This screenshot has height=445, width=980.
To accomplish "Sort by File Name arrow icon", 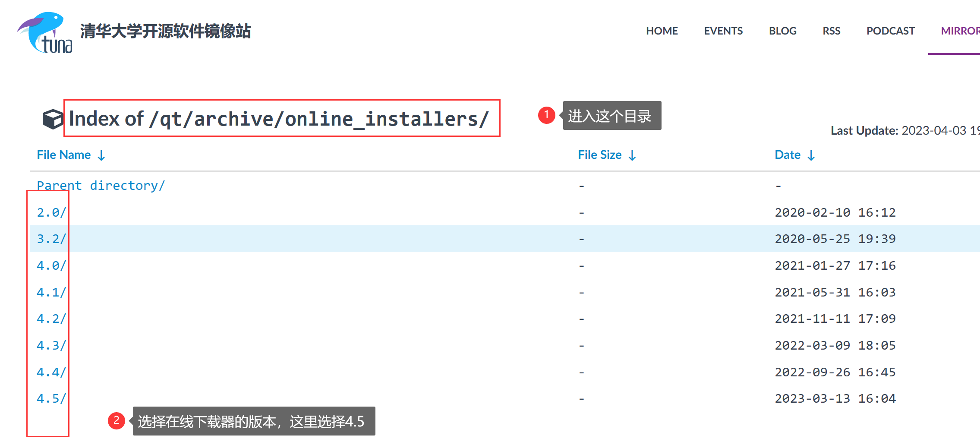I will click(101, 155).
